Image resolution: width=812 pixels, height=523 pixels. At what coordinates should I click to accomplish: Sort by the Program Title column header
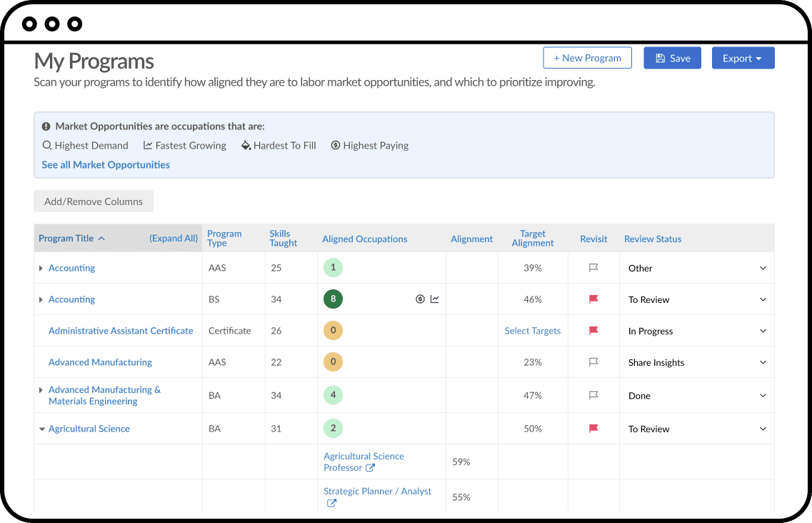coord(66,239)
